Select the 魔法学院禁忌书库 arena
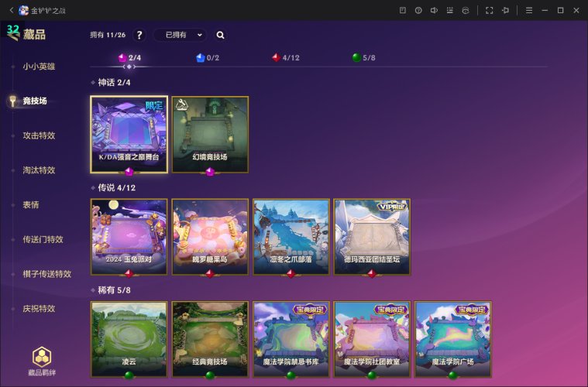Viewport: 588px width, 387px height. [291, 340]
